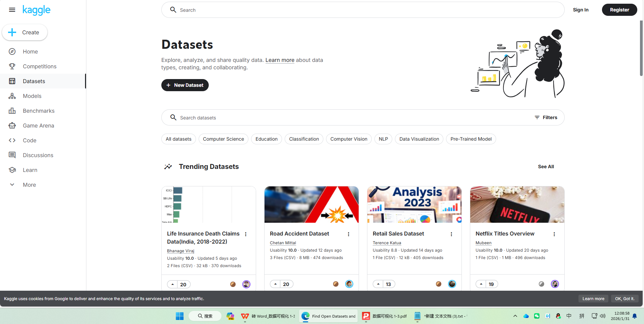Click the Models icon in sidebar

[12, 96]
